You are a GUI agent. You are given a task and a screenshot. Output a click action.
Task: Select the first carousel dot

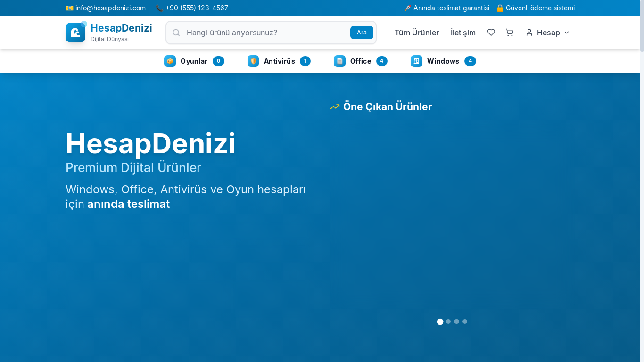click(440, 321)
